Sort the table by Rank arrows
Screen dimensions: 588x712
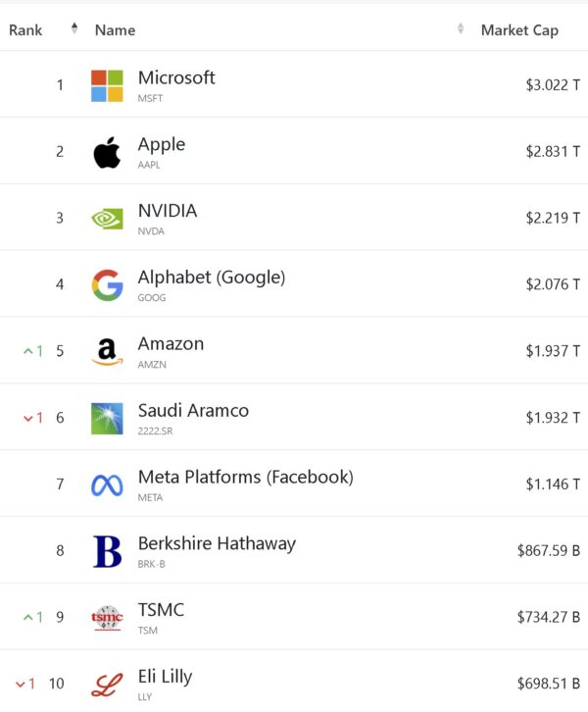pos(74,28)
